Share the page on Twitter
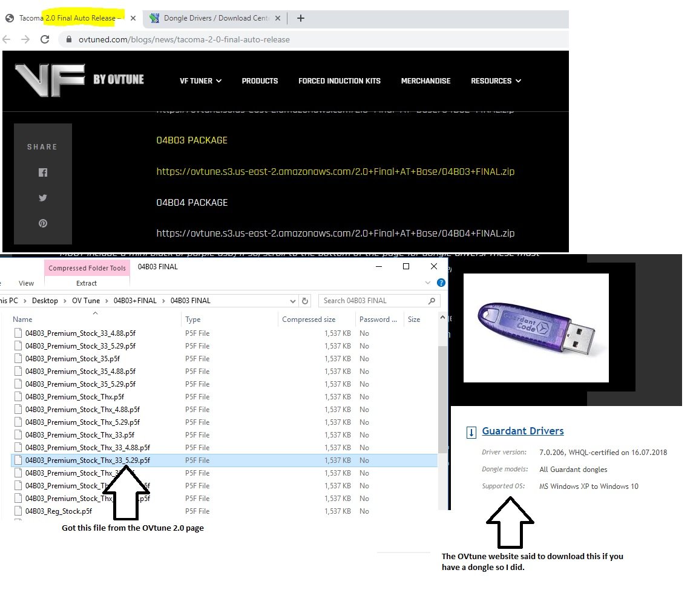This screenshot has height=616, width=696. (x=42, y=198)
